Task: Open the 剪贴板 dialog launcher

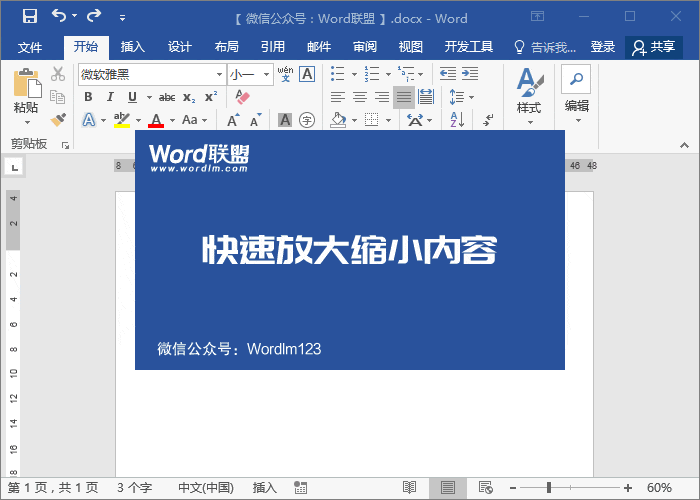Action: click(x=66, y=145)
